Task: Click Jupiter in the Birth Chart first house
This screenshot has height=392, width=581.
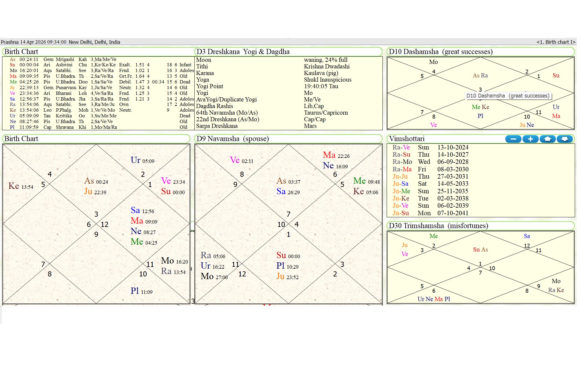Action: [x=88, y=191]
